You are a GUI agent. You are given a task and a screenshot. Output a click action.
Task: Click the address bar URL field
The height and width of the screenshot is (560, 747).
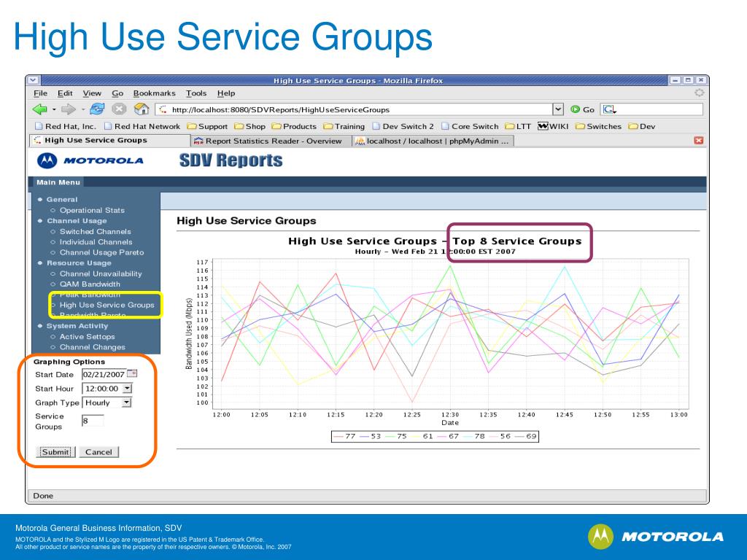click(354, 109)
